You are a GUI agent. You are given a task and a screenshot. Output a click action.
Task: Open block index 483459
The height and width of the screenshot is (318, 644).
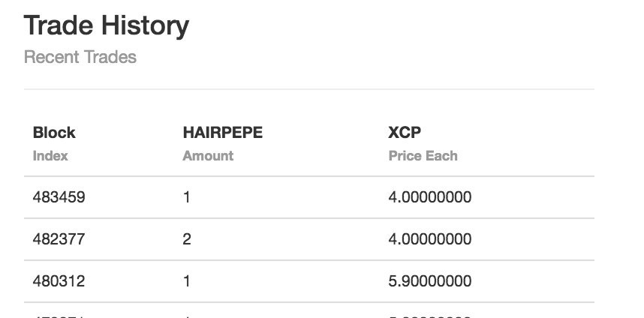(x=59, y=197)
